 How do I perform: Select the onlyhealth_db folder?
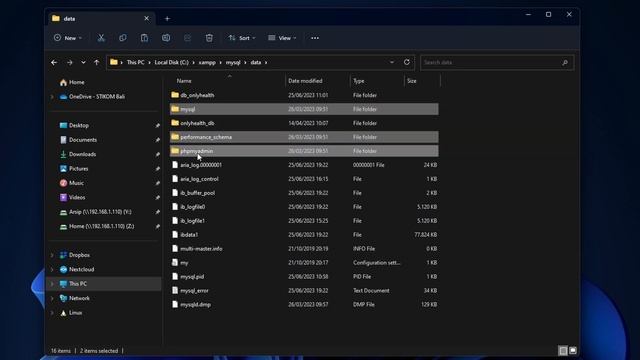click(x=304, y=123)
